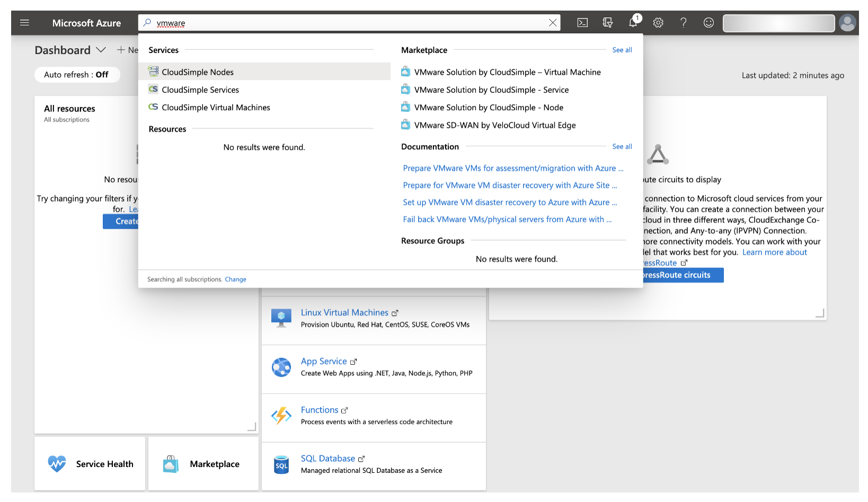Toggle the Auto refresh setting
The height and width of the screenshot is (502, 868).
click(x=77, y=74)
